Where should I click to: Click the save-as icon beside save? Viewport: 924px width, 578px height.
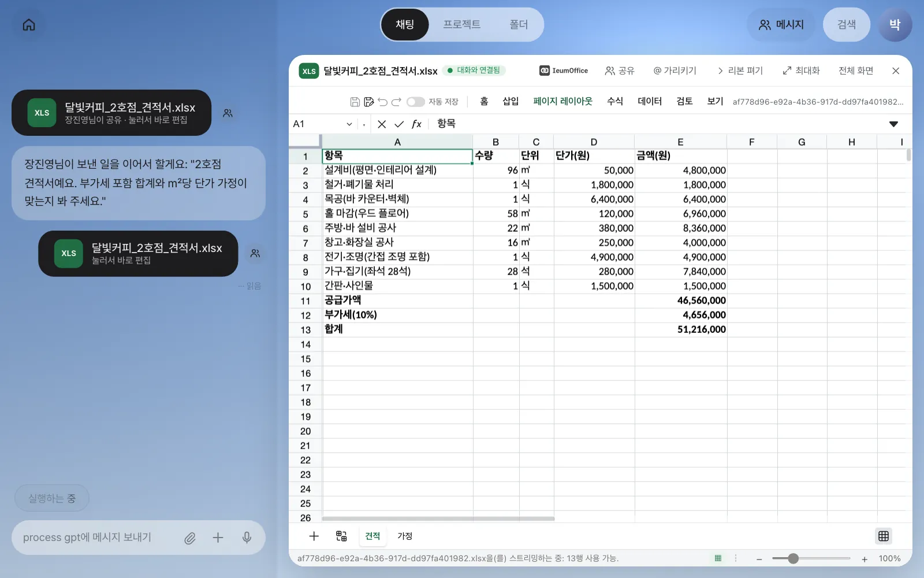tap(369, 102)
